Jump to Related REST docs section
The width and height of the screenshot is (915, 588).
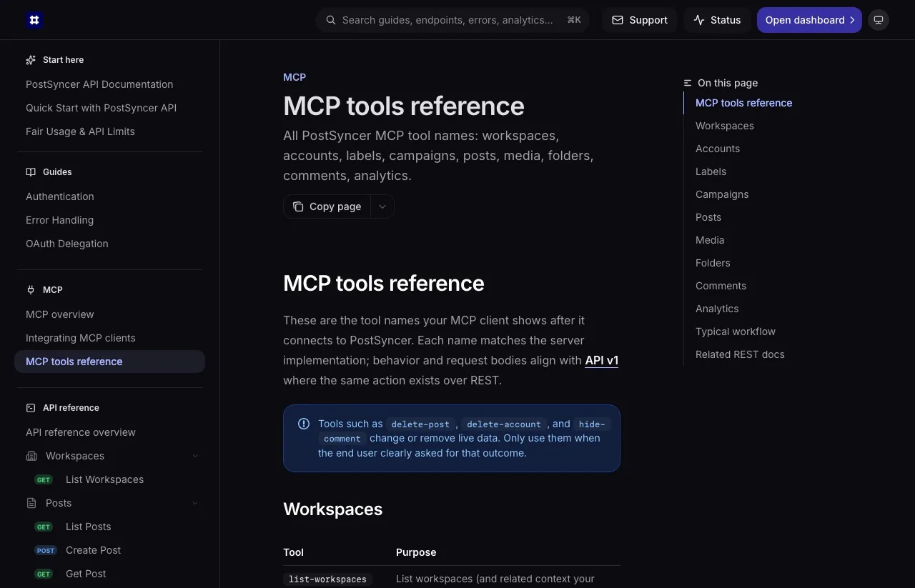(740, 354)
